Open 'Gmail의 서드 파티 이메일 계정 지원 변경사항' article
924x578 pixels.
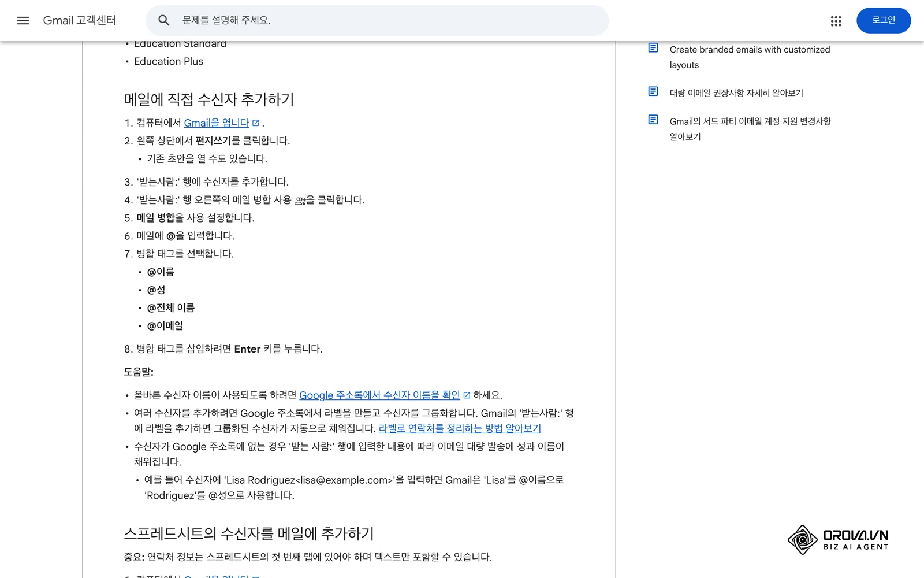750,129
